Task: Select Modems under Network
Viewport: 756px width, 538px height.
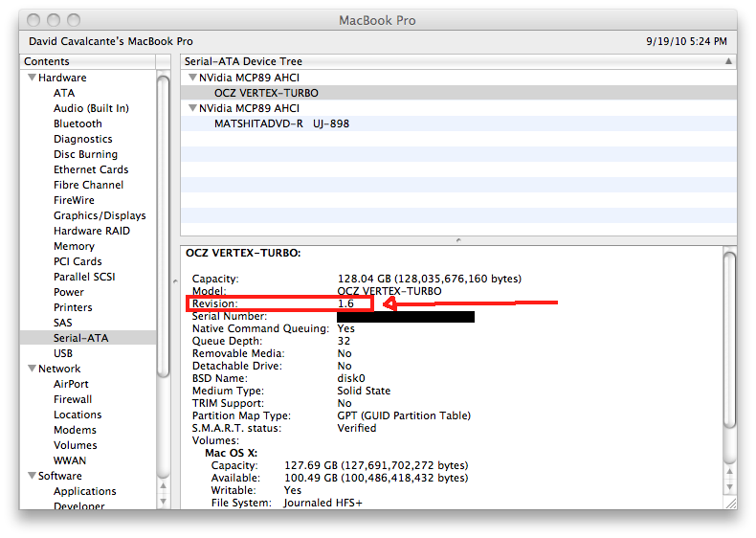Action: point(75,430)
